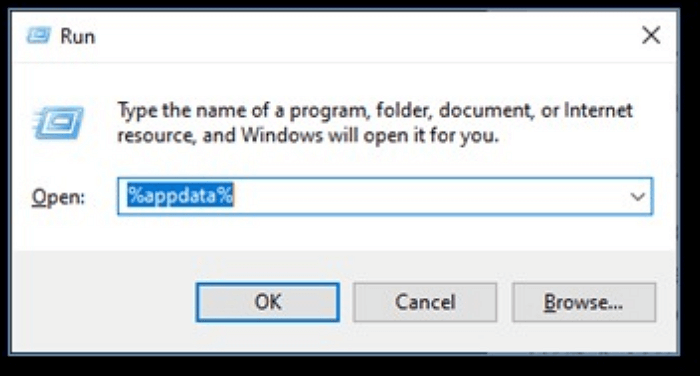Dismiss the dialog using the Cancel button

point(425,302)
